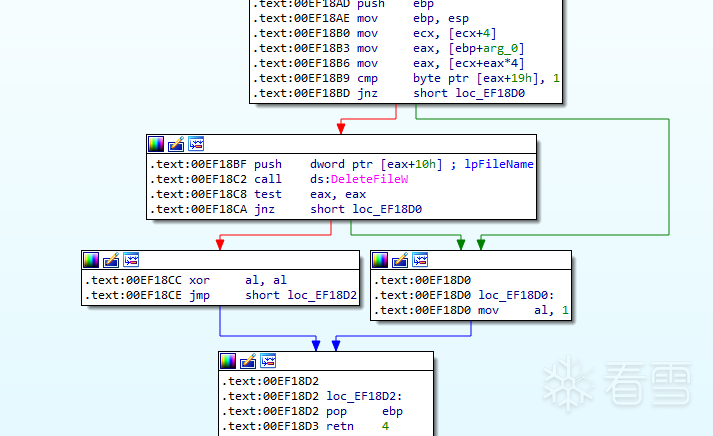This screenshot has height=436, width=713.
Task: Click color icon on the xor al block
Action: click(x=91, y=260)
